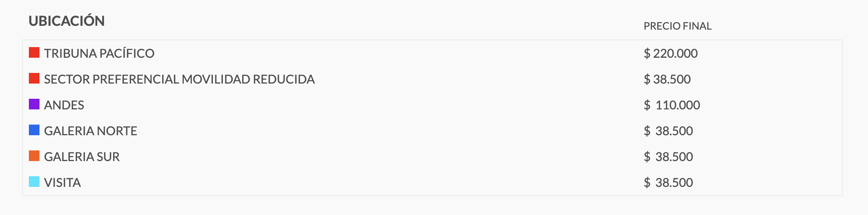This screenshot has width=868, height=215.
Task: Click the PRECIO FINAL column header
Action: click(677, 26)
